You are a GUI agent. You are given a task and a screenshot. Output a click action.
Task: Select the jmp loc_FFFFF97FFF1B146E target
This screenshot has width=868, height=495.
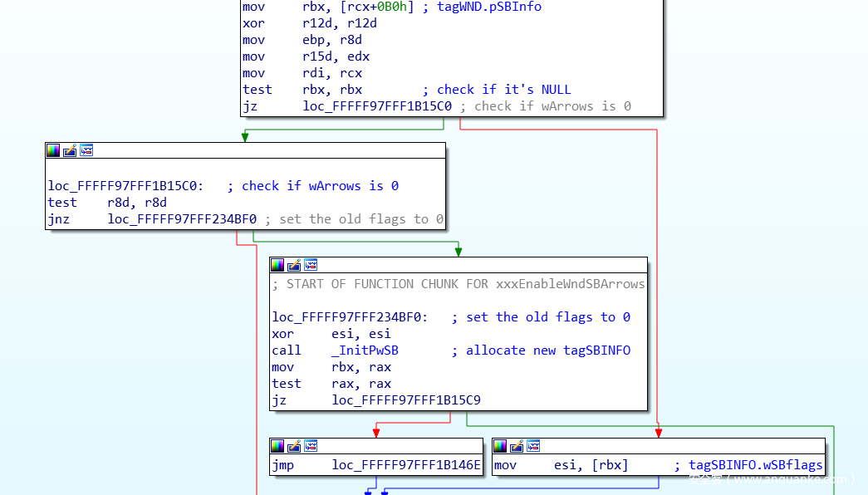pyautogui.click(x=405, y=465)
